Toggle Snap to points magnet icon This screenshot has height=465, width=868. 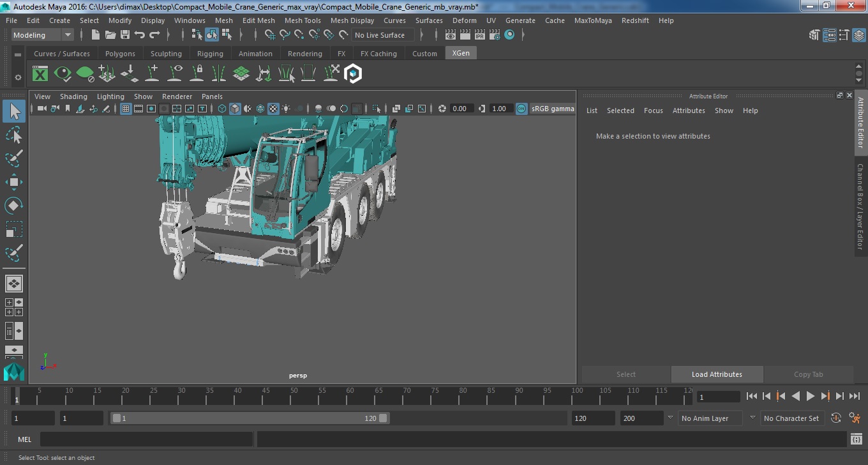point(299,35)
